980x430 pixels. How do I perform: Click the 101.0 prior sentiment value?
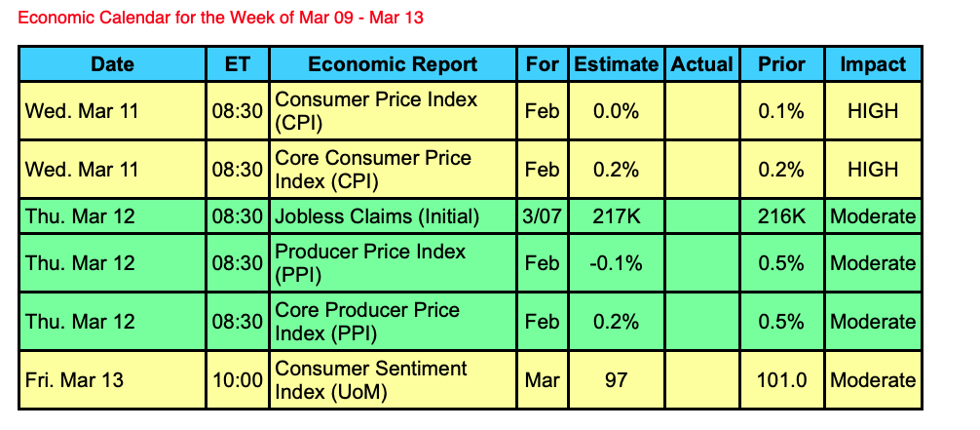pos(781,380)
